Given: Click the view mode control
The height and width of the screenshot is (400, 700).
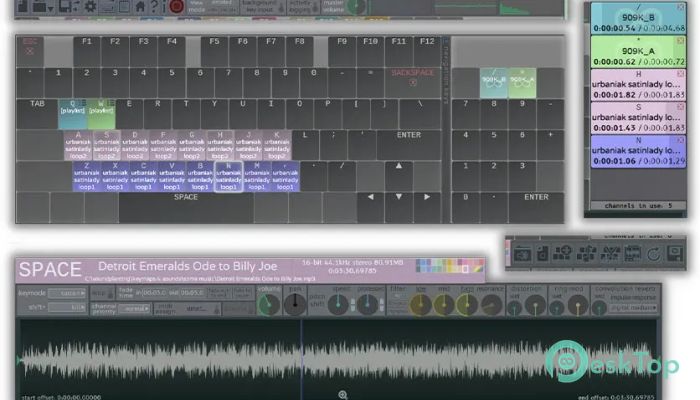Looking at the screenshot, I should tap(212, 6).
